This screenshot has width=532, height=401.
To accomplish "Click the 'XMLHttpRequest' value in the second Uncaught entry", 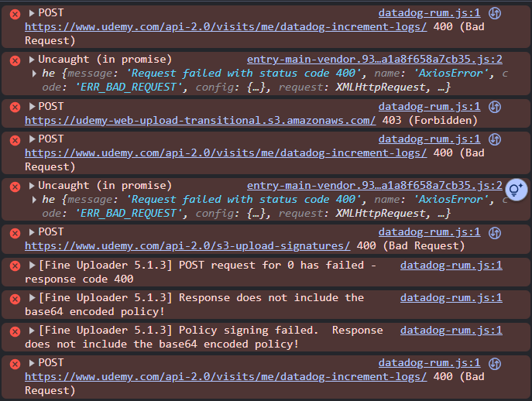I will pos(380,214).
